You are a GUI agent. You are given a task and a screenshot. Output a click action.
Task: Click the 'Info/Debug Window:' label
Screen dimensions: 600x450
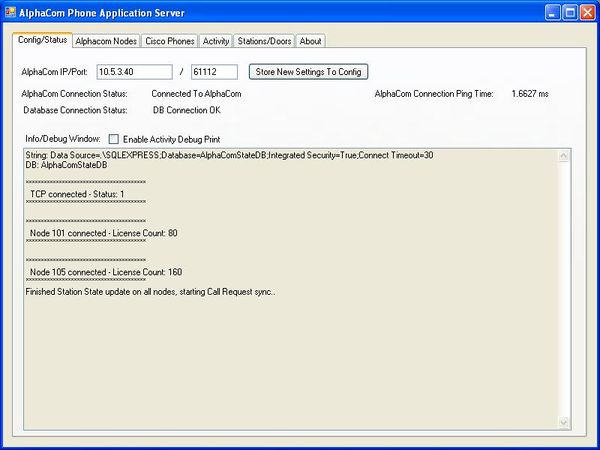pos(63,139)
